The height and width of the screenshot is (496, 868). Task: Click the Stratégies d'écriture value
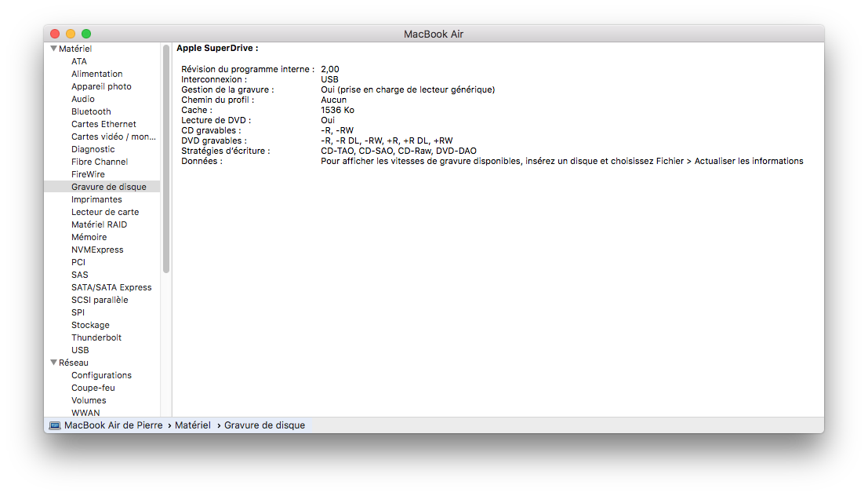coord(398,151)
